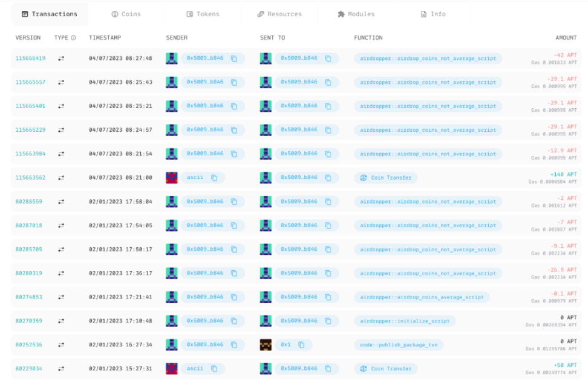The width and height of the screenshot is (588, 385).
Task: Open the Tokens tab
Action: pos(203,14)
